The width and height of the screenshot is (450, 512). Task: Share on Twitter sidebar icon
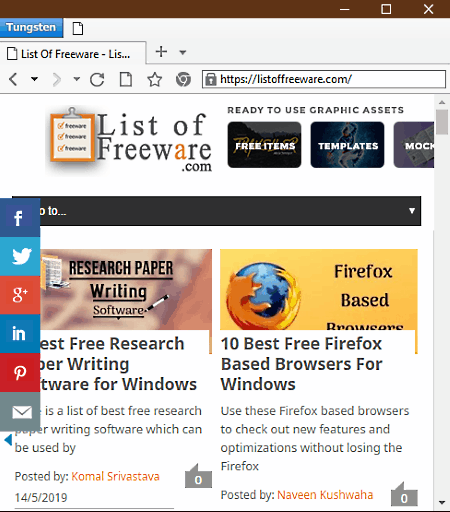[19, 256]
